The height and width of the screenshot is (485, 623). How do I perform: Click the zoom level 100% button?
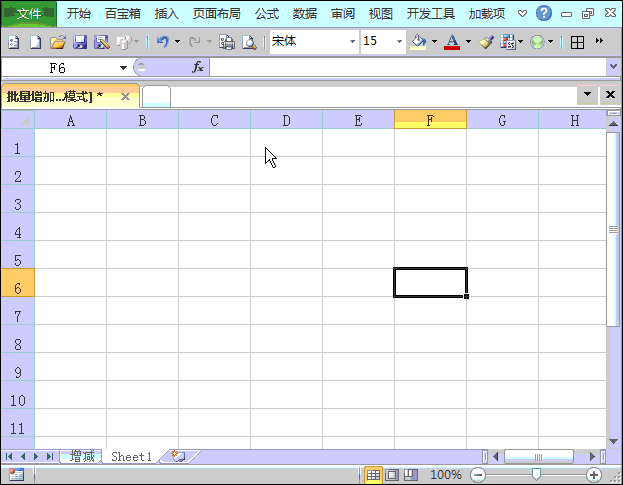(445, 475)
